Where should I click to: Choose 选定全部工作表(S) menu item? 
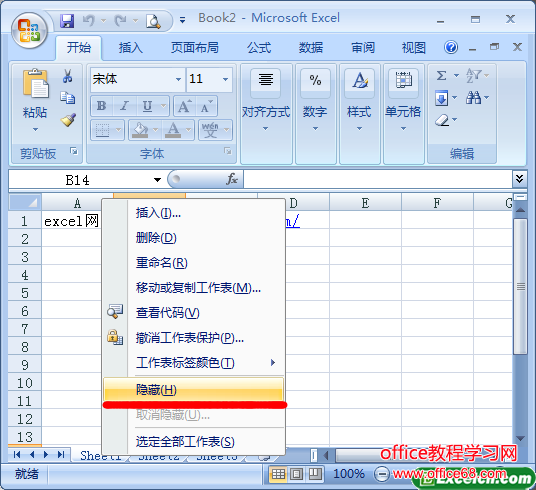pos(194,442)
